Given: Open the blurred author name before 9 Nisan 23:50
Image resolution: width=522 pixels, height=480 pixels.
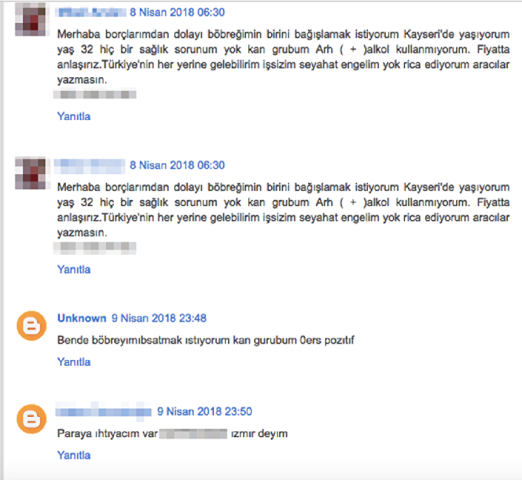Looking at the screenshot, I should click(103, 411).
